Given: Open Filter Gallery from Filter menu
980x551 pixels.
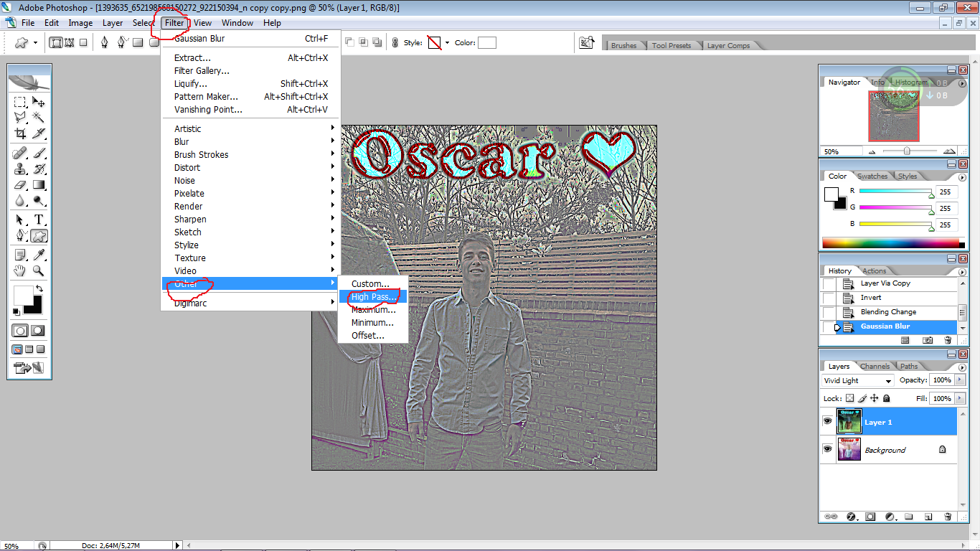Looking at the screenshot, I should coord(251,71).
